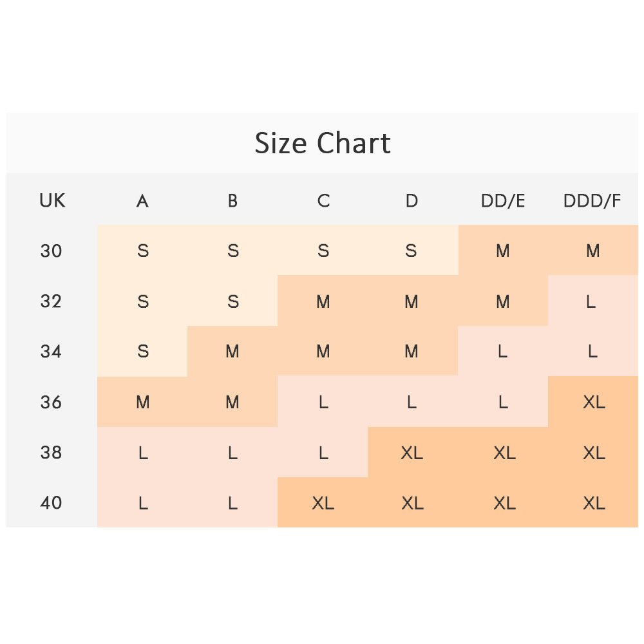Click the UK 36 row label
The image size is (644, 644).
[52, 402]
